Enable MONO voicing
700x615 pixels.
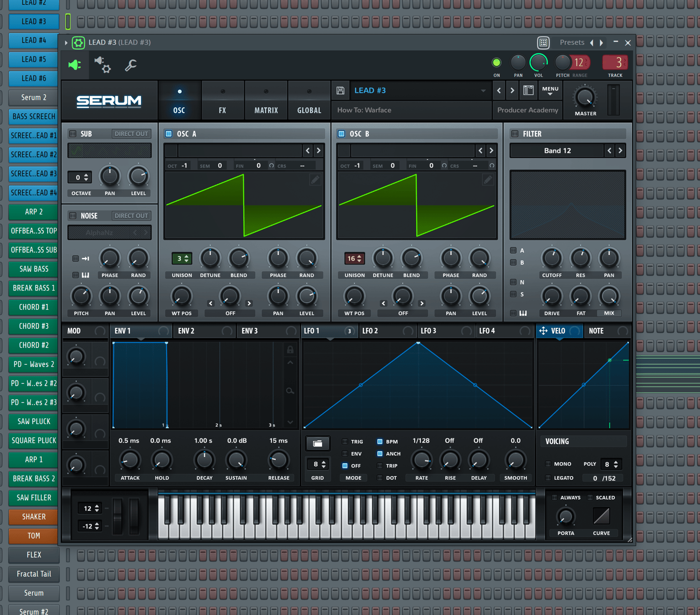click(548, 464)
